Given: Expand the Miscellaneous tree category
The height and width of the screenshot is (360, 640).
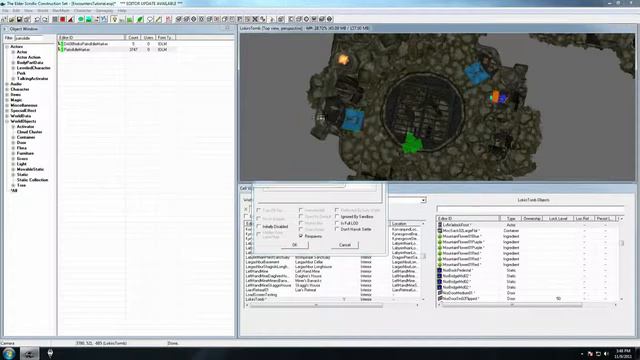Looking at the screenshot, I should coord(7,105).
